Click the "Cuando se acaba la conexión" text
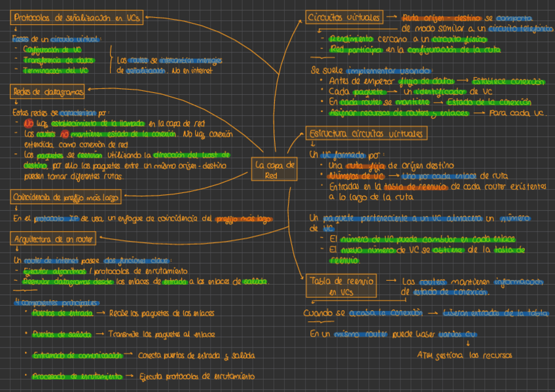 tap(361, 313)
